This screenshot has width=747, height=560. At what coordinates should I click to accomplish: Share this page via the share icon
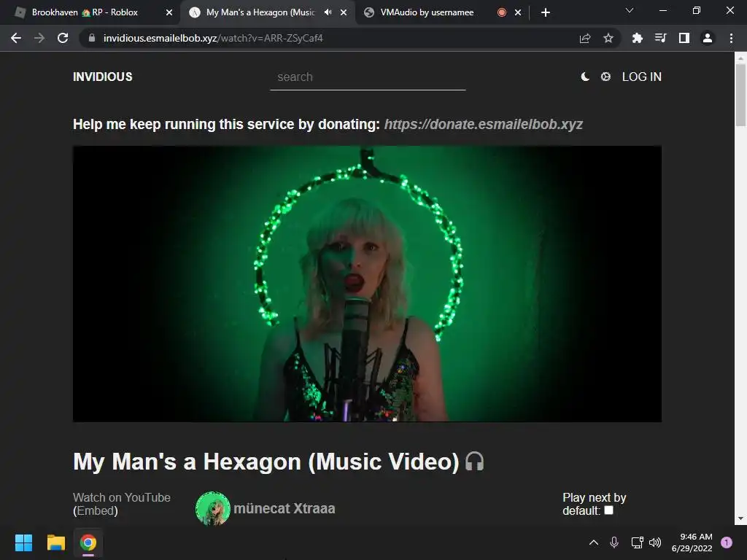[585, 38]
